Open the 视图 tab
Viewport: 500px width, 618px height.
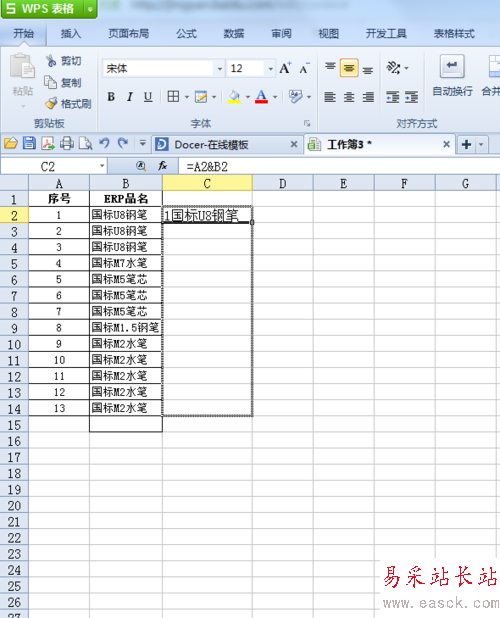[329, 34]
